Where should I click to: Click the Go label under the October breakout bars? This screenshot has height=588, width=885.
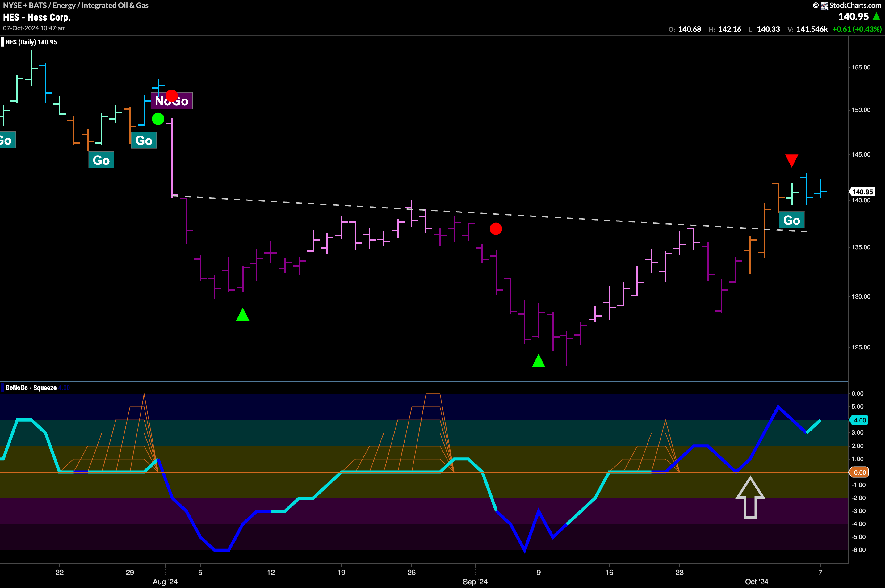point(792,220)
